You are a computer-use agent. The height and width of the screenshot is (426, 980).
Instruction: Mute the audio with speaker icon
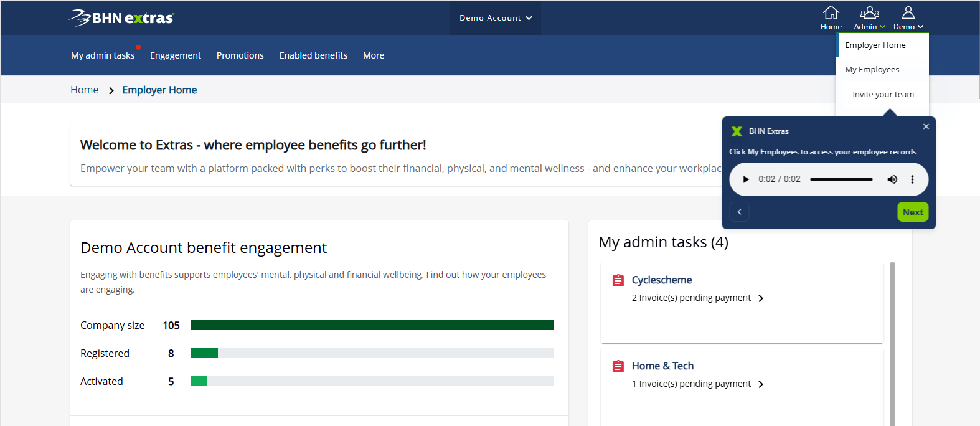click(892, 179)
